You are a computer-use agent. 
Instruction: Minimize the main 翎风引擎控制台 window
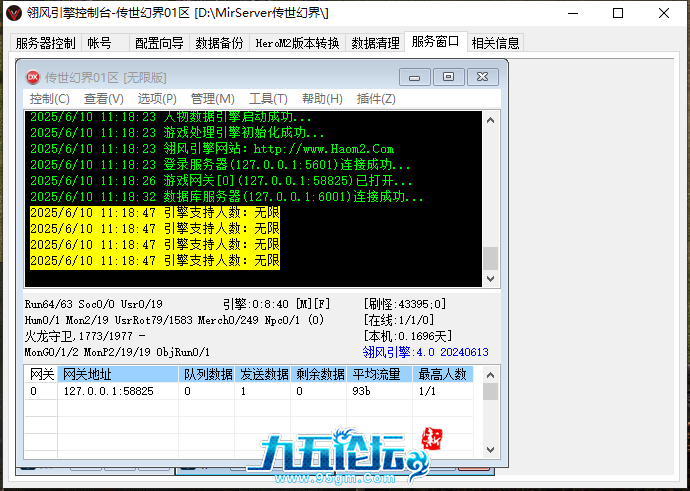tap(573, 13)
